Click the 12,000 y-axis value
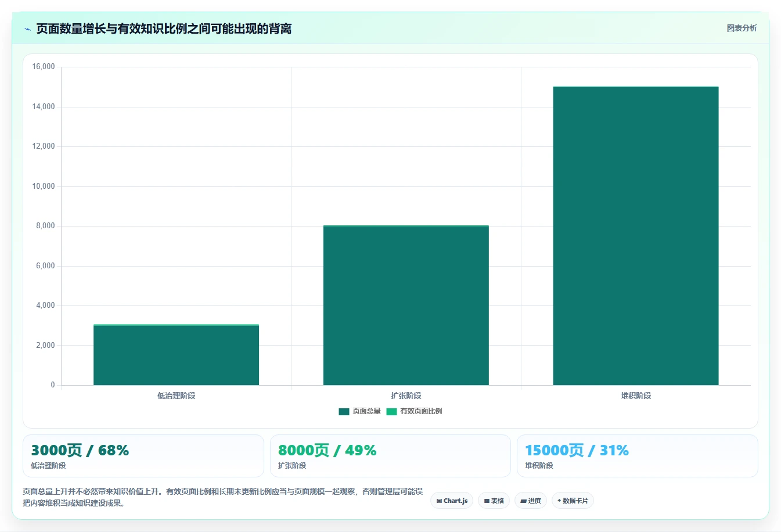Screen dimensions: 781x532 [x=44, y=146]
